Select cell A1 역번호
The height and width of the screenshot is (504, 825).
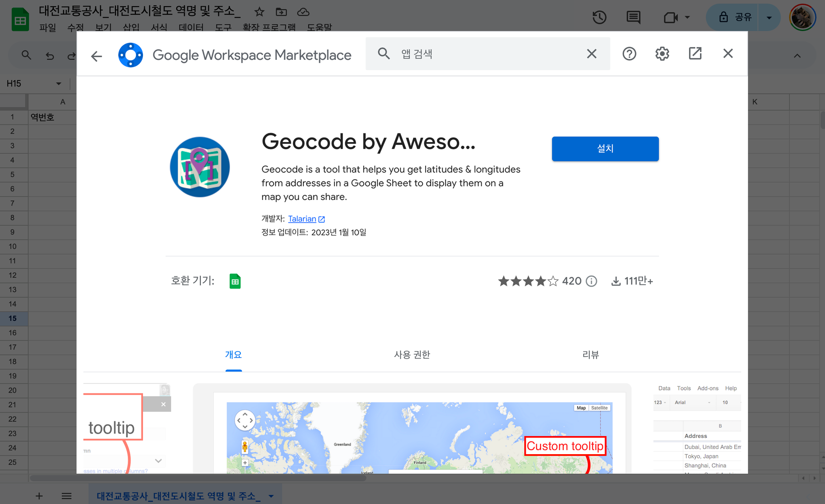click(52, 117)
